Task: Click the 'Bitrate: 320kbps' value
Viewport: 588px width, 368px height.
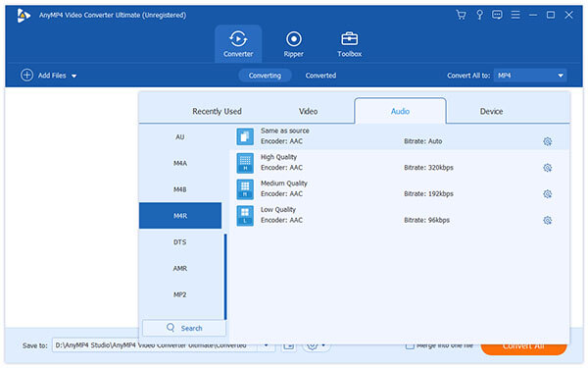Action: point(428,168)
